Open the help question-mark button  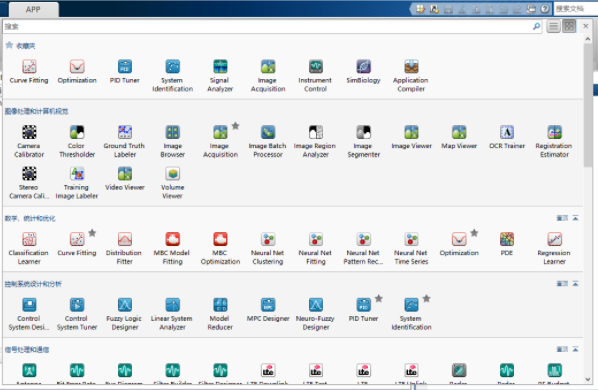pos(545,9)
